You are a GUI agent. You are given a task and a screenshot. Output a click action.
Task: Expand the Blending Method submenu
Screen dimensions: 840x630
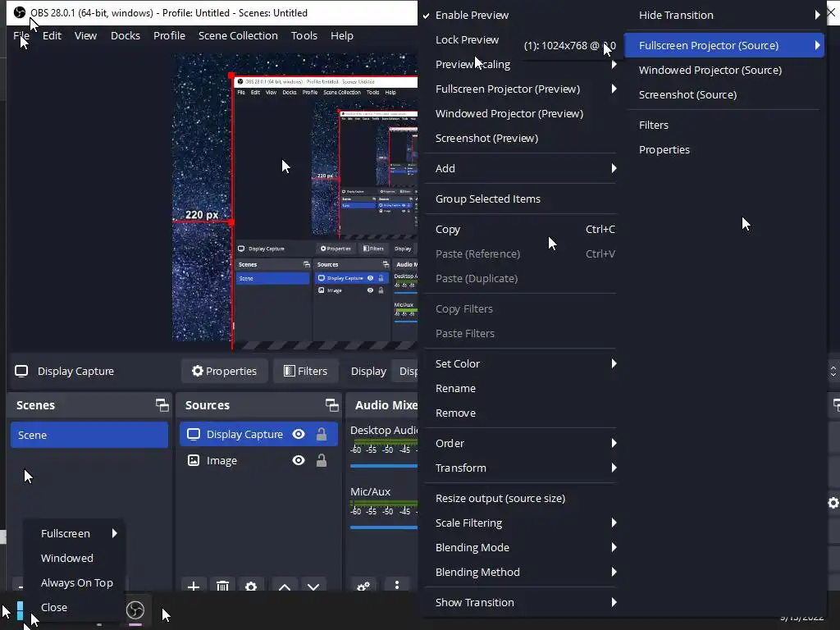[x=519, y=572]
